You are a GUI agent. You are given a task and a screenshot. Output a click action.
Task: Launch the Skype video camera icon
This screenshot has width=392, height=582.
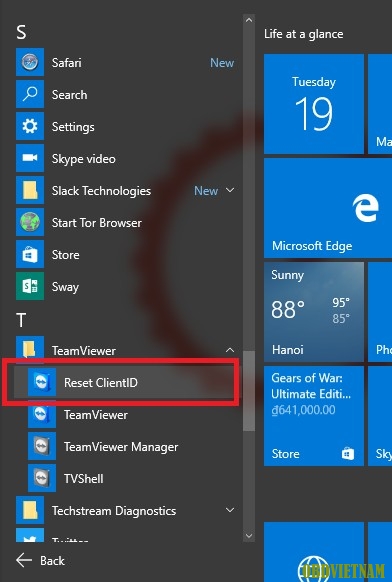[x=30, y=158]
